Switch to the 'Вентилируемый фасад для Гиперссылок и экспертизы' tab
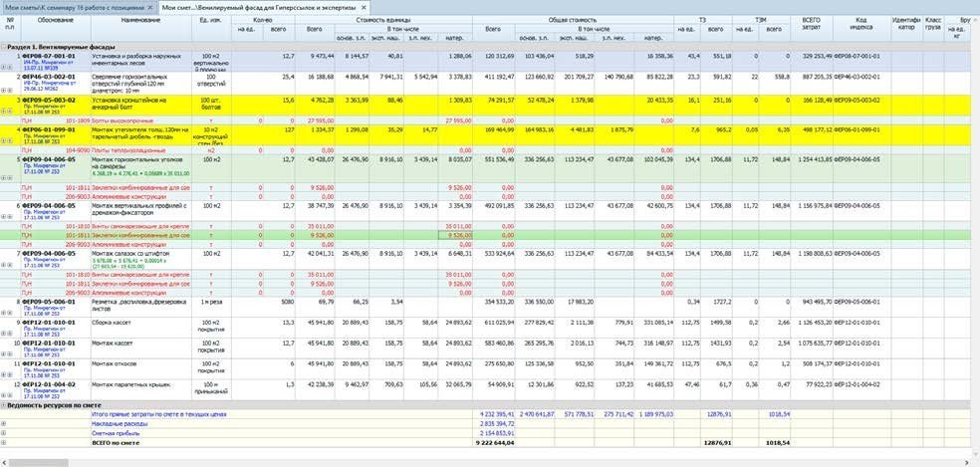The width and height of the screenshot is (980, 467). click(259, 8)
